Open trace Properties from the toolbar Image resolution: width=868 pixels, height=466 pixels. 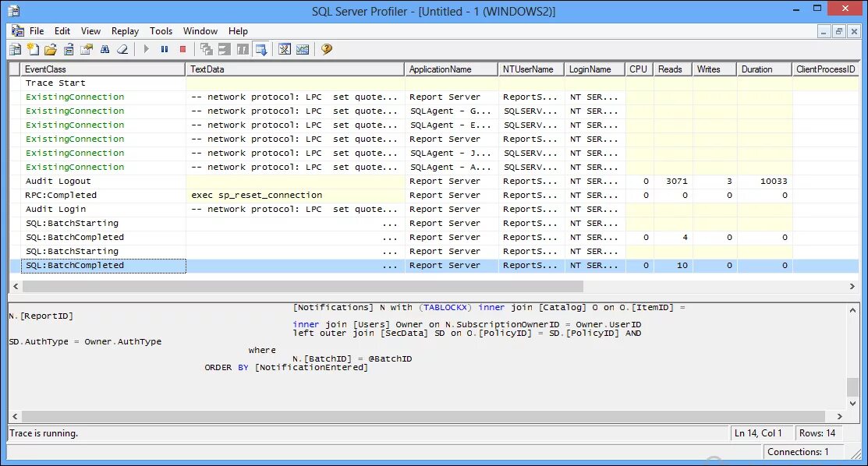coord(87,49)
